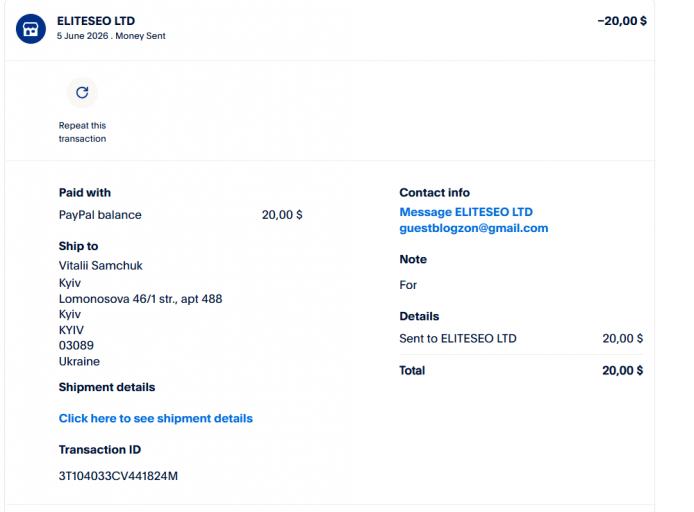This screenshot has height=512, width=694.
Task: Click the blue merchant storefront icon
Action: pyautogui.click(x=31, y=29)
